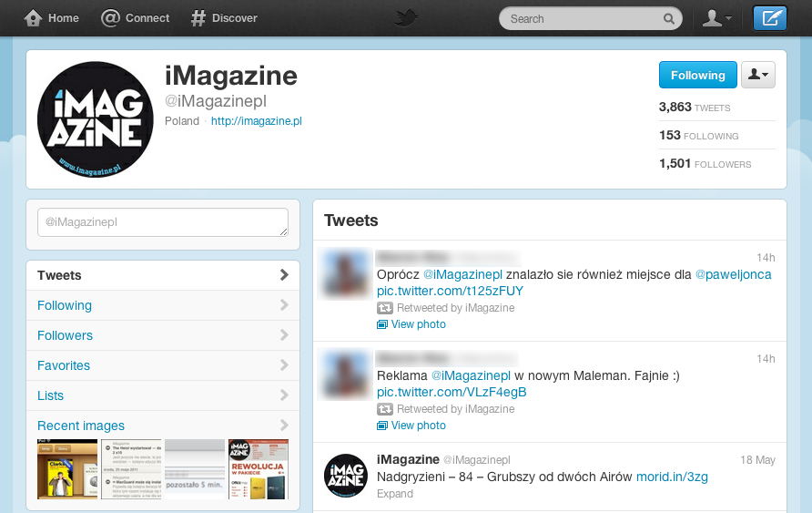Click the @paweljonca mention
Screen dimensions: 812x513
(733, 274)
